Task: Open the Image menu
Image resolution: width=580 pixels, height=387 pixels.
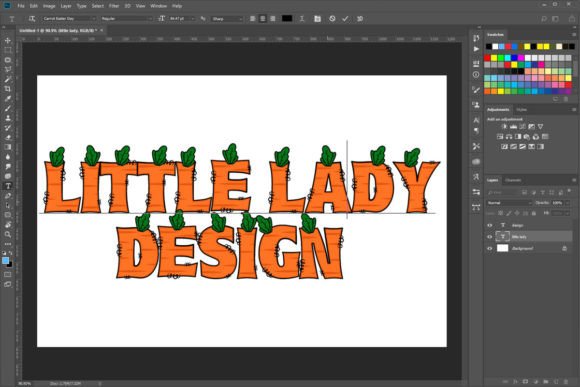Action: pos(49,6)
